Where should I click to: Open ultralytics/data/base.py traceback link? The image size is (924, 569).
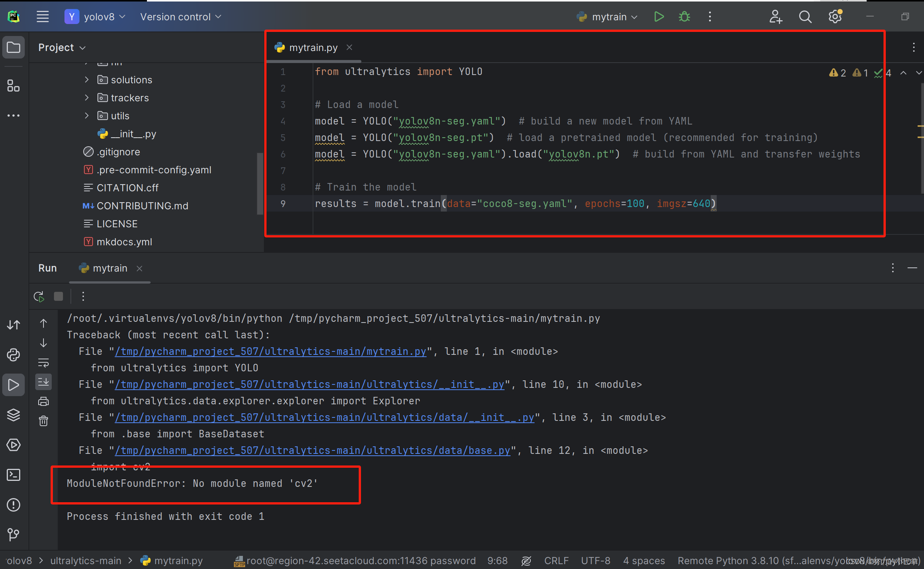coord(312,450)
